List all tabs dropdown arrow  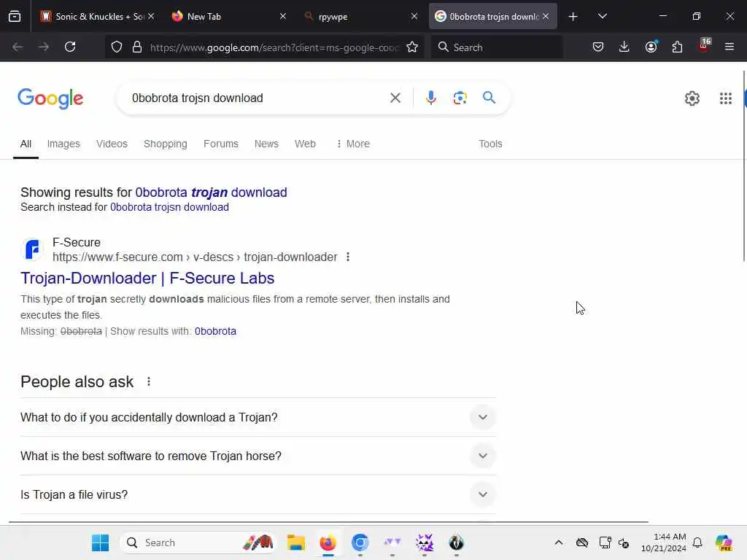pos(602,16)
